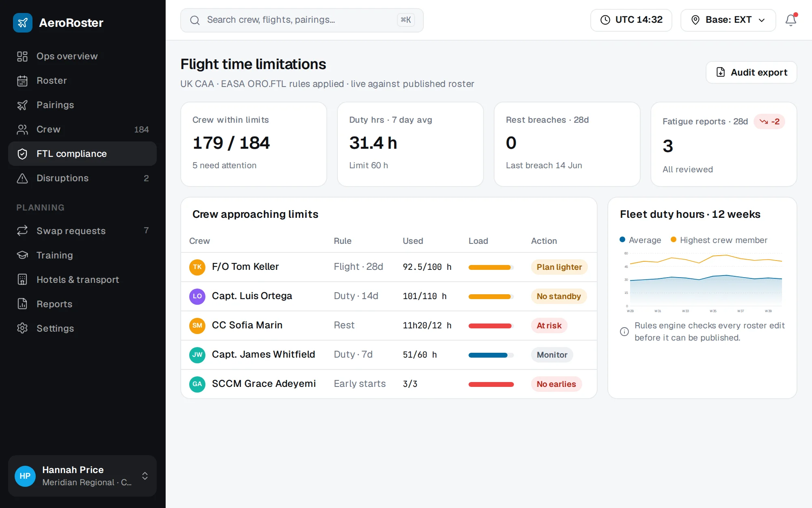Screen dimensions: 812x508
Task: Click the No standby action tag
Action: pos(559,296)
